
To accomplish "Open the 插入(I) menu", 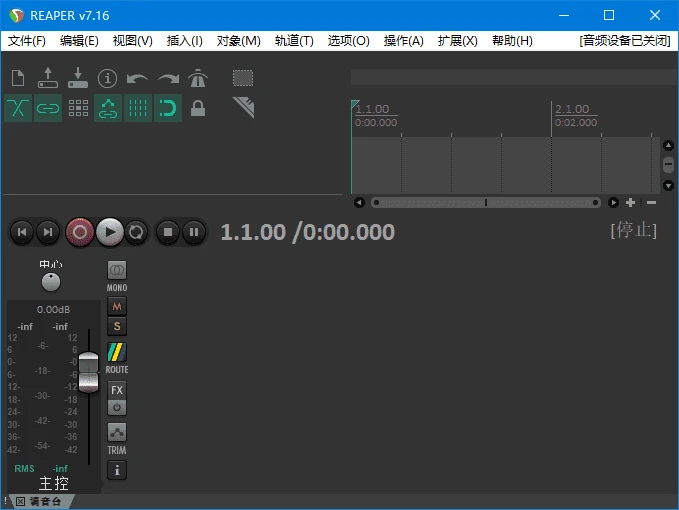I will [x=185, y=41].
